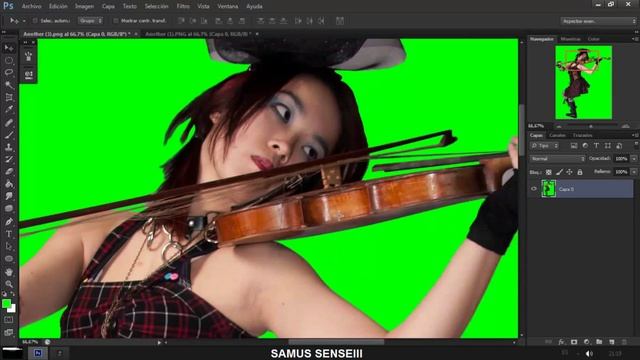Open the Tipo layer filter dropdown
Image resolution: width=640 pixels, height=360 pixels.
point(544,146)
